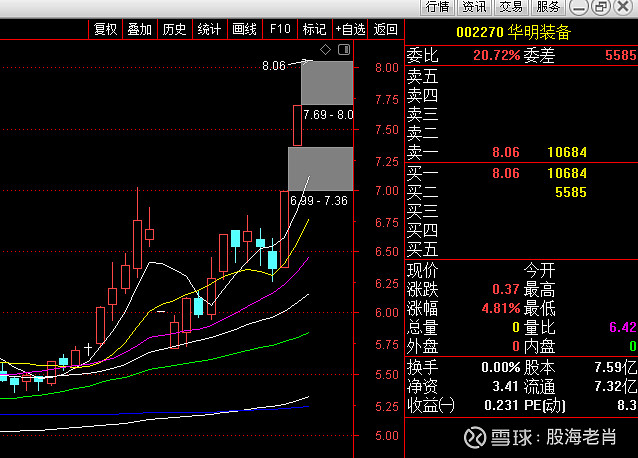Click the 换手 value 0.00%
Image resolution: width=638 pixels, height=458 pixels.
point(501,367)
